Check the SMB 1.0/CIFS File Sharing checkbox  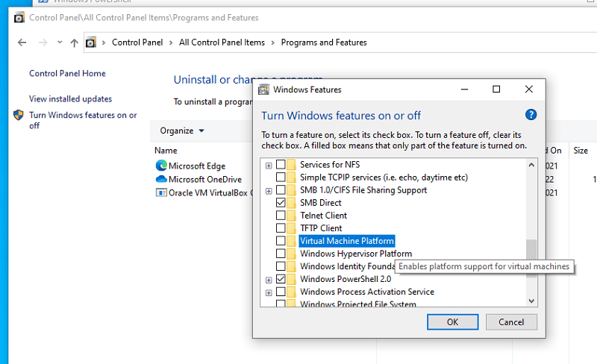(x=281, y=190)
